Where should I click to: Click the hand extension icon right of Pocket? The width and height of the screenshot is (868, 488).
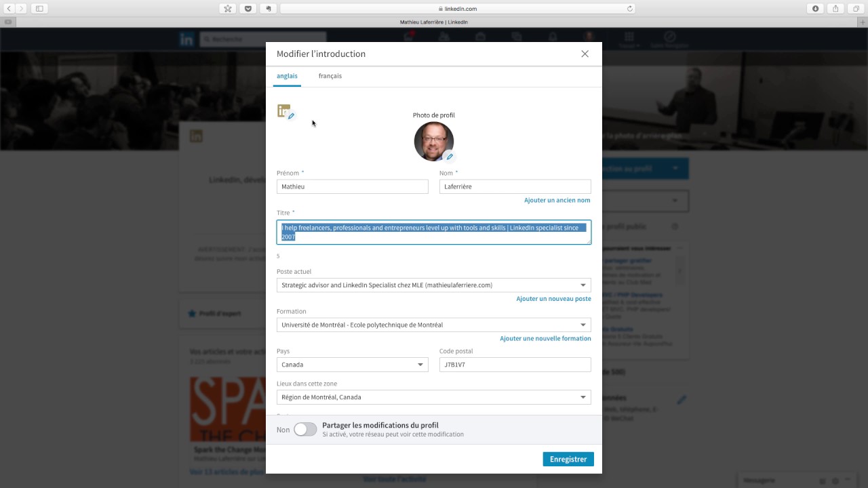click(268, 9)
